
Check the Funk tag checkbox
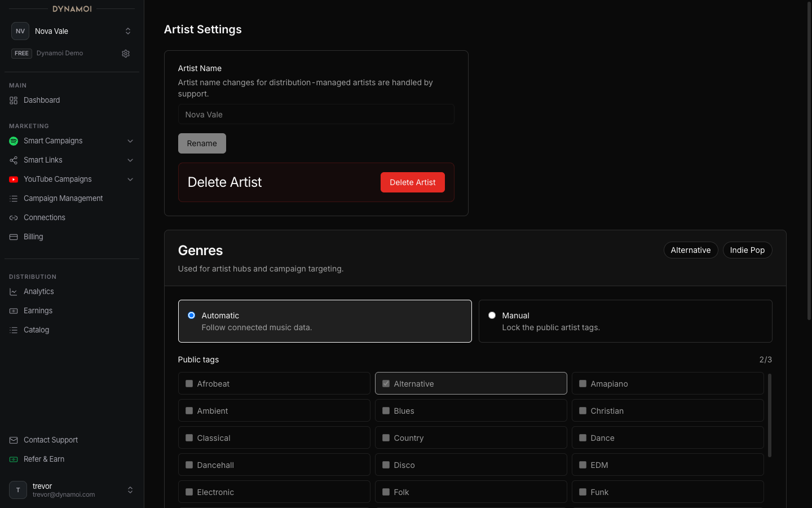pyautogui.click(x=583, y=492)
